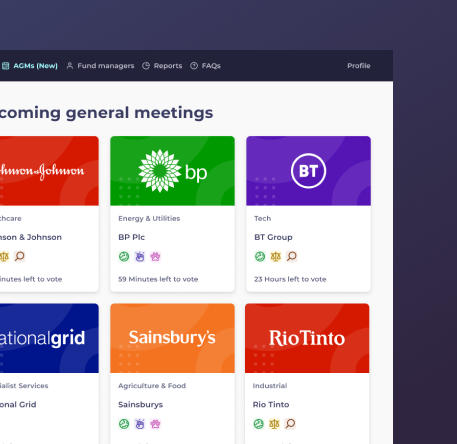Screen dimensions: 457x444
Task: Click the BP Plc company name
Action: tap(131, 237)
